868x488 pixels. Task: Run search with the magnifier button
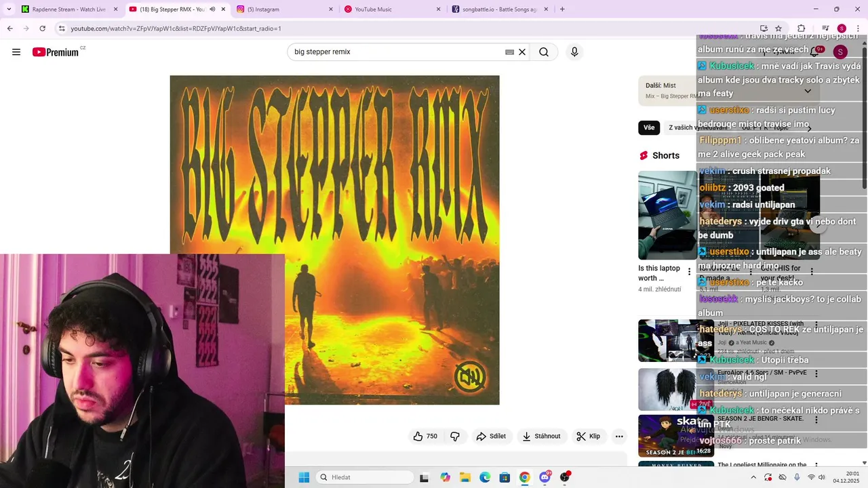pos(544,52)
